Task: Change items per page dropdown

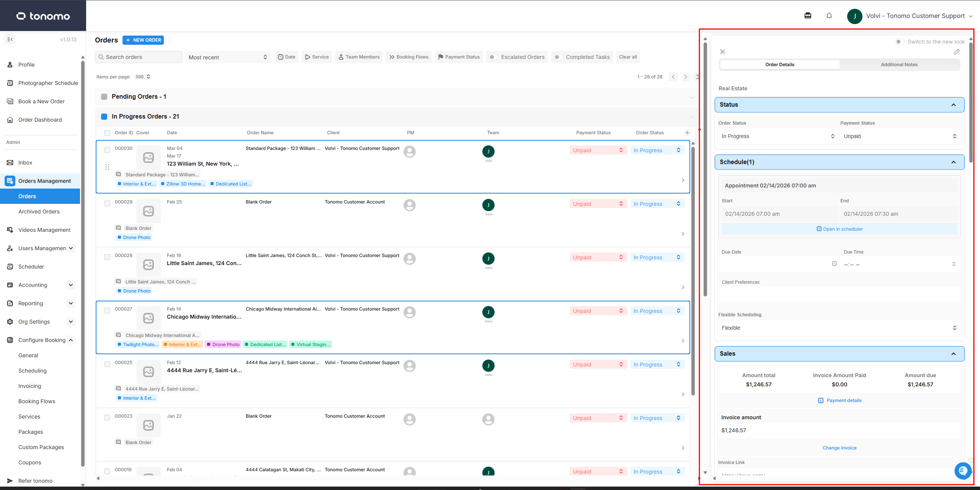Action: [143, 77]
